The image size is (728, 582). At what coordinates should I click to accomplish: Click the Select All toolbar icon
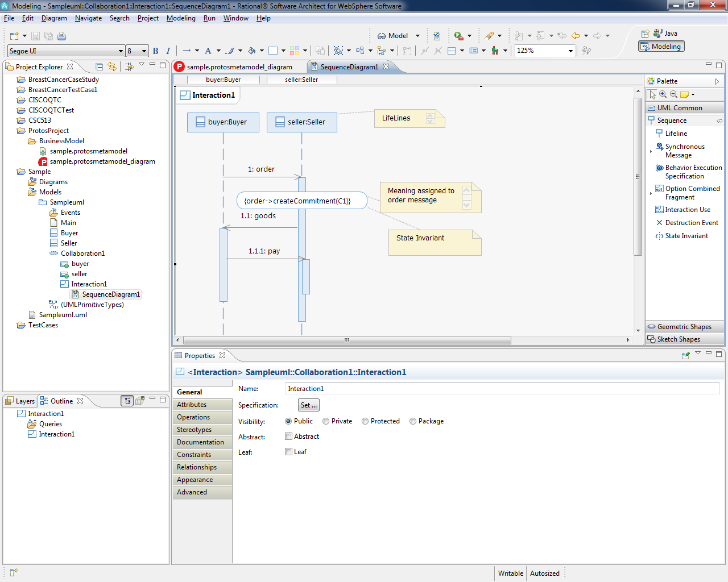point(338,51)
